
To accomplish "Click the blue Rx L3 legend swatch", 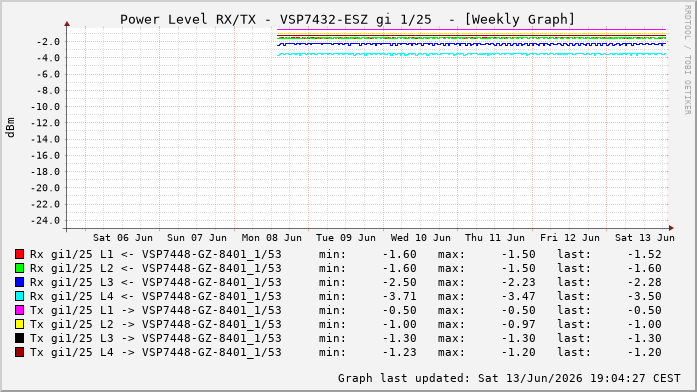I will [x=19, y=282].
